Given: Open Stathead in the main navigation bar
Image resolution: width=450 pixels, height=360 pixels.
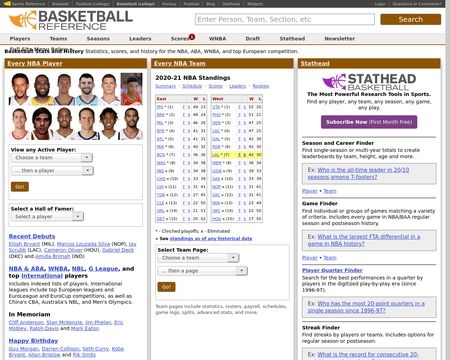Looking at the screenshot, I should point(292,39).
